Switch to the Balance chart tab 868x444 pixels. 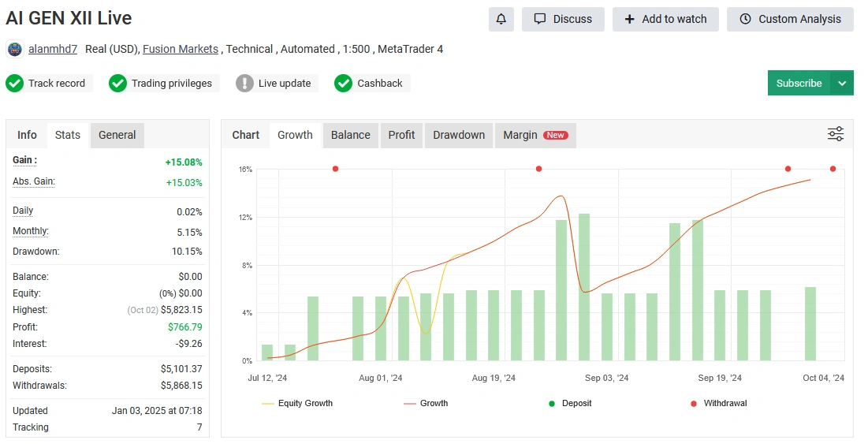click(x=350, y=135)
